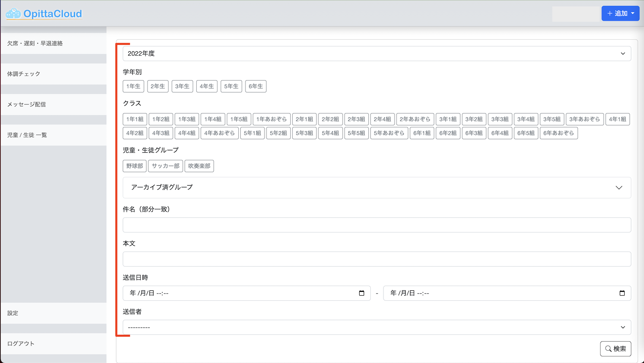Select class 2年4組
This screenshot has width=644, height=363.
coord(382,119)
